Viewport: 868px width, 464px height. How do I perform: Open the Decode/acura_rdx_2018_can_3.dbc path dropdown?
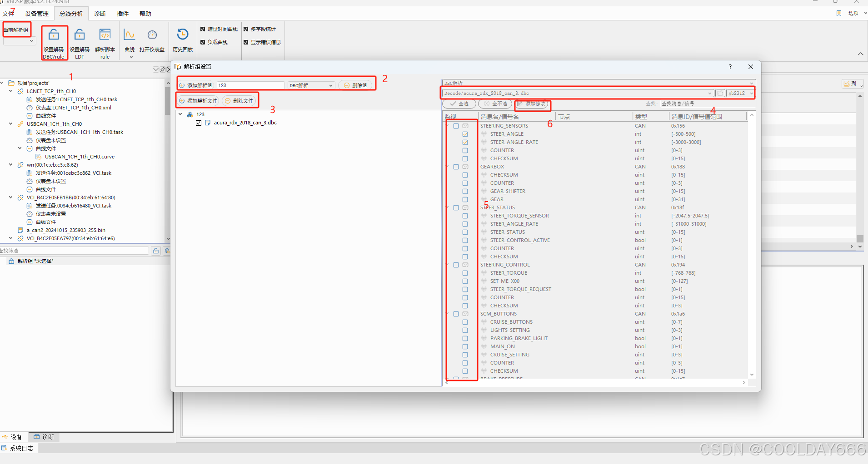point(709,93)
